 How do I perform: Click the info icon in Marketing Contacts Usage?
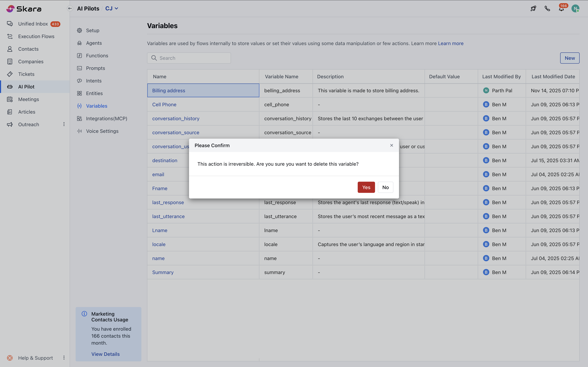pos(84,314)
